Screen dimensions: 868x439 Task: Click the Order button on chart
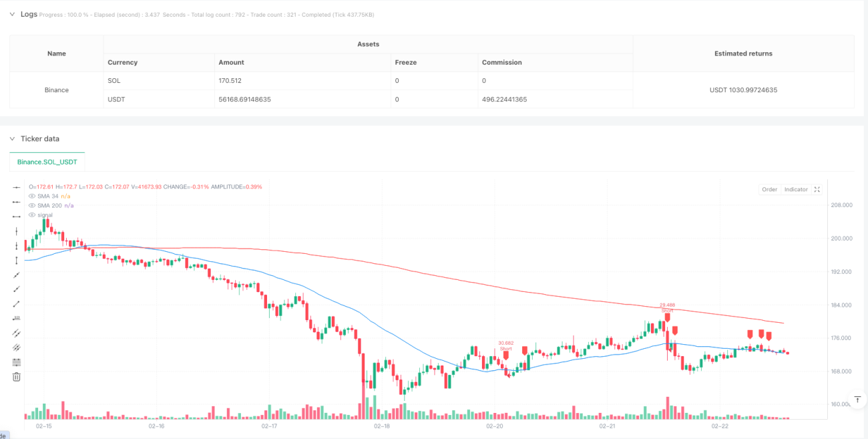coord(770,190)
